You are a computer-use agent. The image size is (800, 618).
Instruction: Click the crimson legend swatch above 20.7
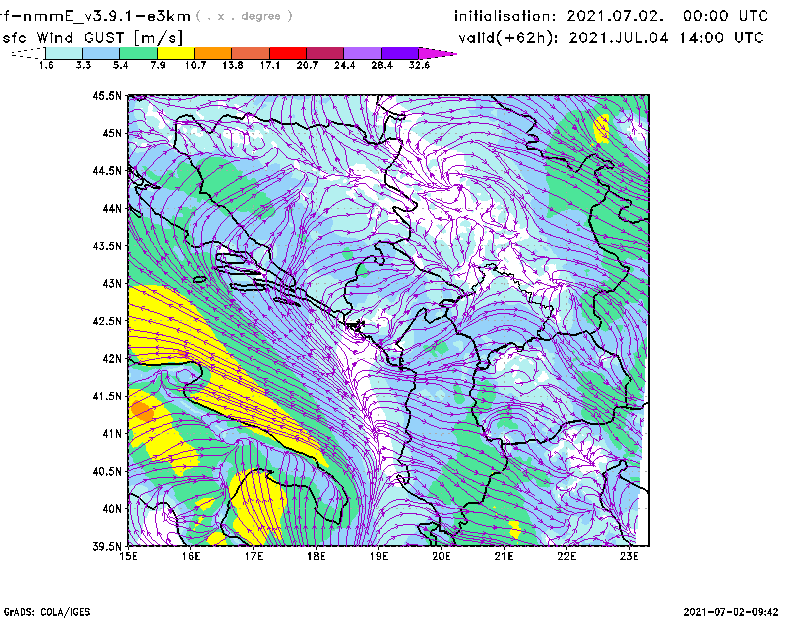tap(325, 53)
